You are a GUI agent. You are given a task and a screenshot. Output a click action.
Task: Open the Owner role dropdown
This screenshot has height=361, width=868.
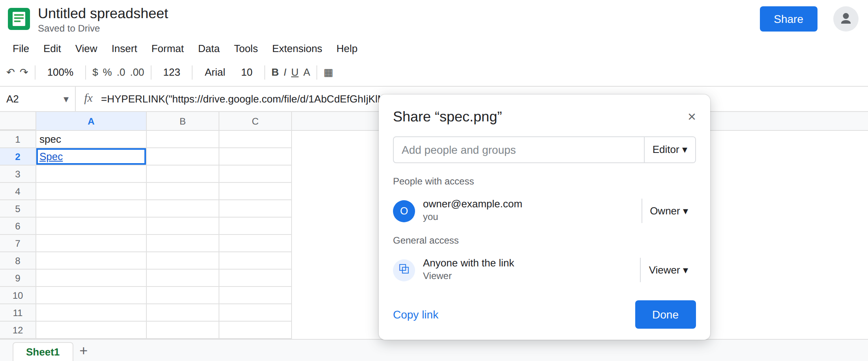[x=669, y=211]
